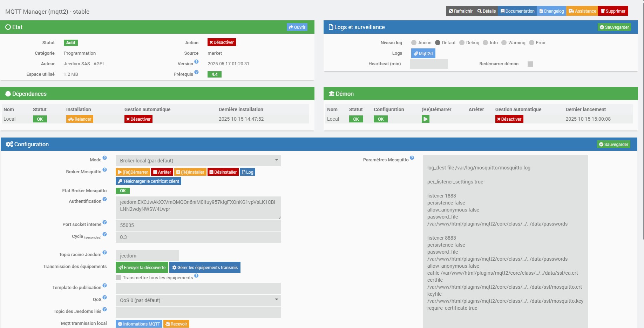Click the help icon next to Version
This screenshot has width=644, height=328.
(196, 62)
